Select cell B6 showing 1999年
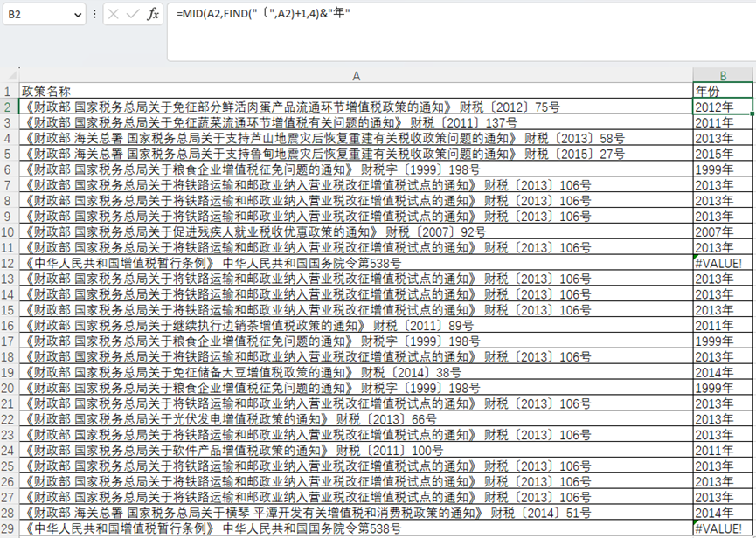 [x=722, y=169]
